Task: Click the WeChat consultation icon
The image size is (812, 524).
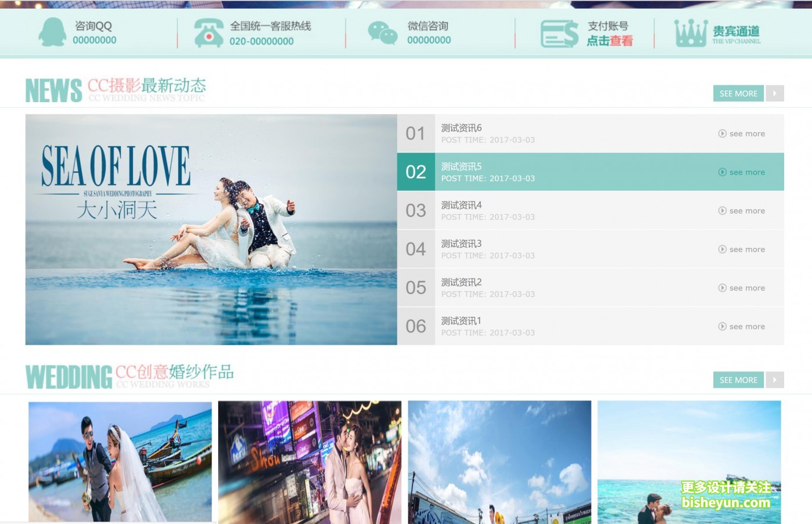Action: pyautogui.click(x=383, y=32)
